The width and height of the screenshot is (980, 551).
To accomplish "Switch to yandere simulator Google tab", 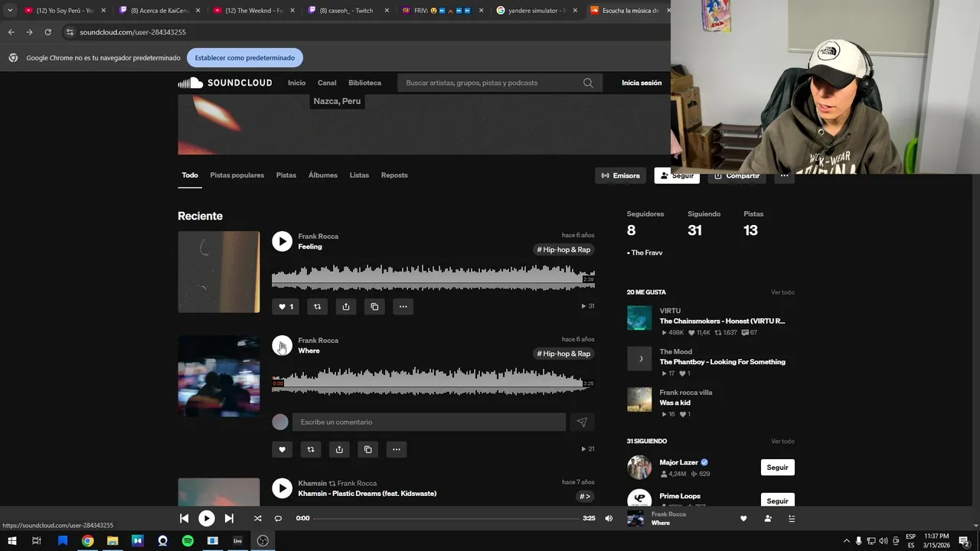I will (x=536, y=11).
